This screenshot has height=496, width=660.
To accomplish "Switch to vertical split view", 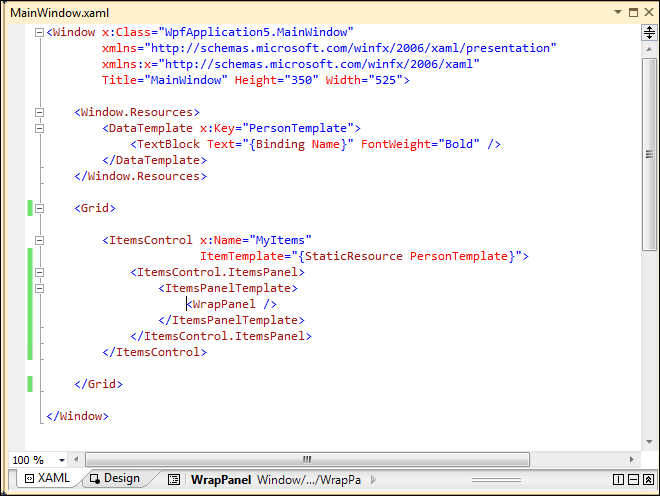I will pyautogui.click(x=618, y=480).
